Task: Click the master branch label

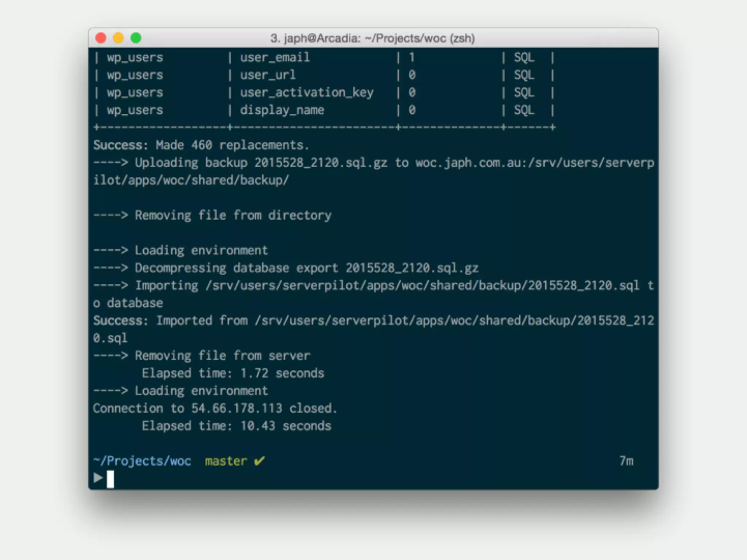Action: (226, 461)
